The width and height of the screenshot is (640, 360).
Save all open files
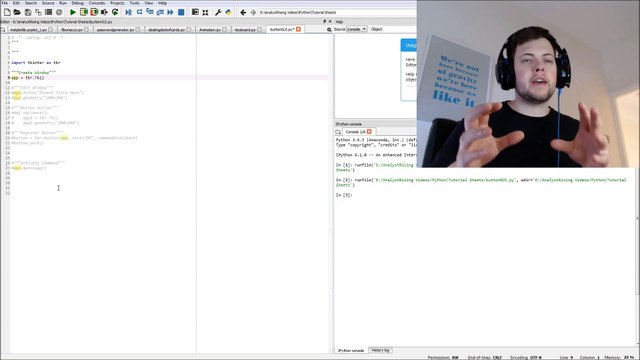[x=38, y=12]
